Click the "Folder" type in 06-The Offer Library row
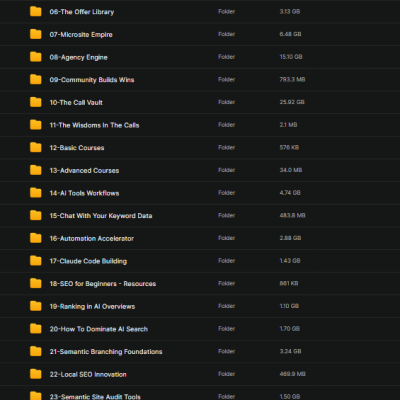The width and height of the screenshot is (400, 400). tap(227, 12)
